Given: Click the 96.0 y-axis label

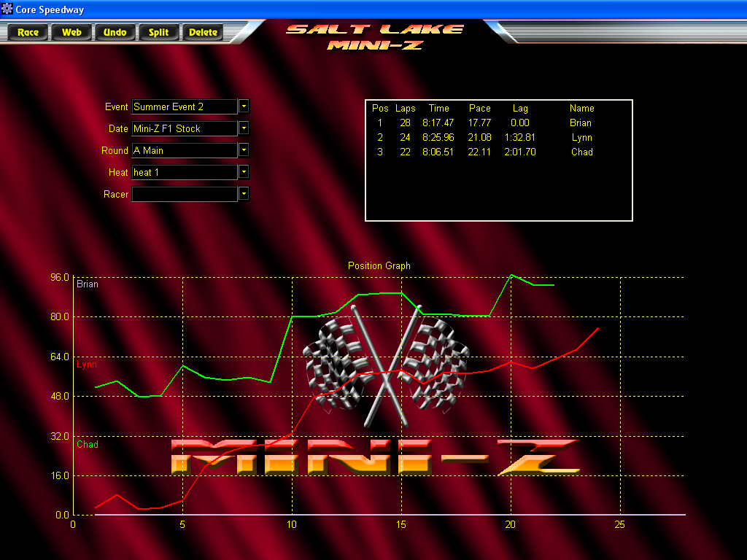Looking at the screenshot, I should pyautogui.click(x=60, y=277).
